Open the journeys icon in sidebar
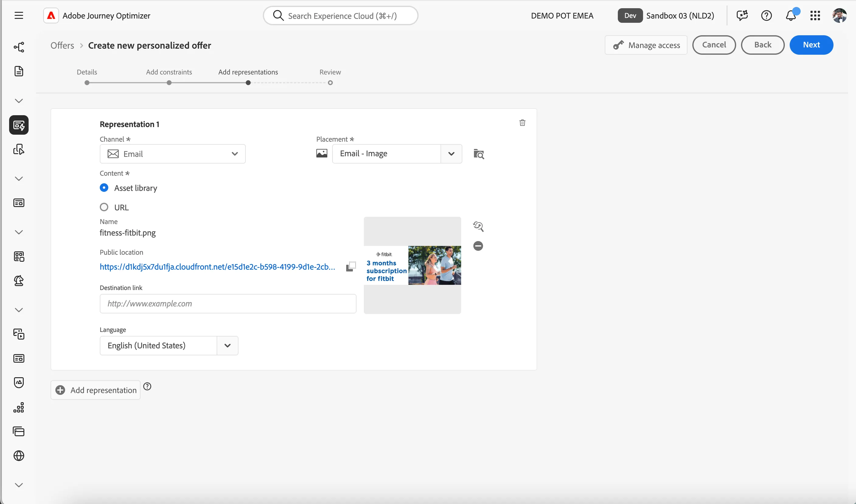 19,47
